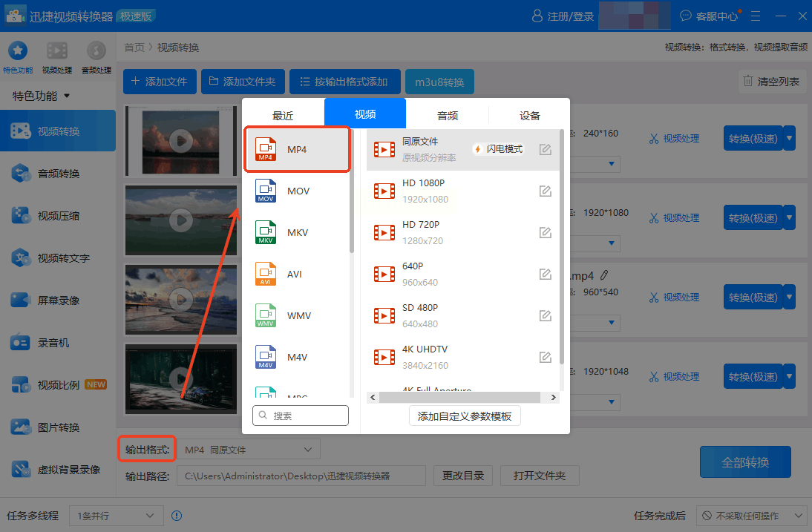812x532 pixels.
Task: Edit the 同原文件 preset pencil icon
Action: click(x=545, y=150)
